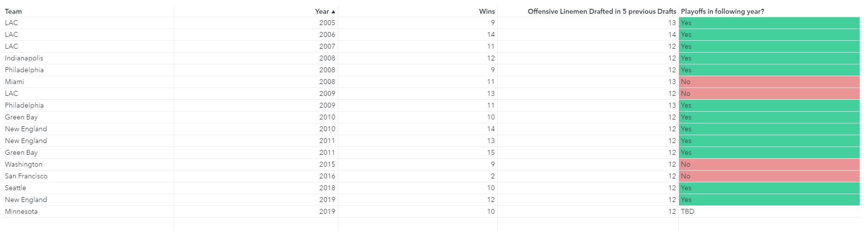Select the Offensive Linemen Drafted column header
This screenshot has height=231, width=868.
click(601, 11)
